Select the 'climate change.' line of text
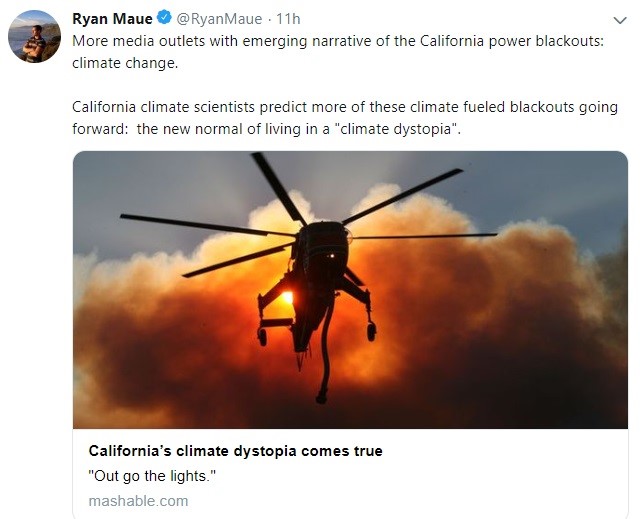 point(125,63)
